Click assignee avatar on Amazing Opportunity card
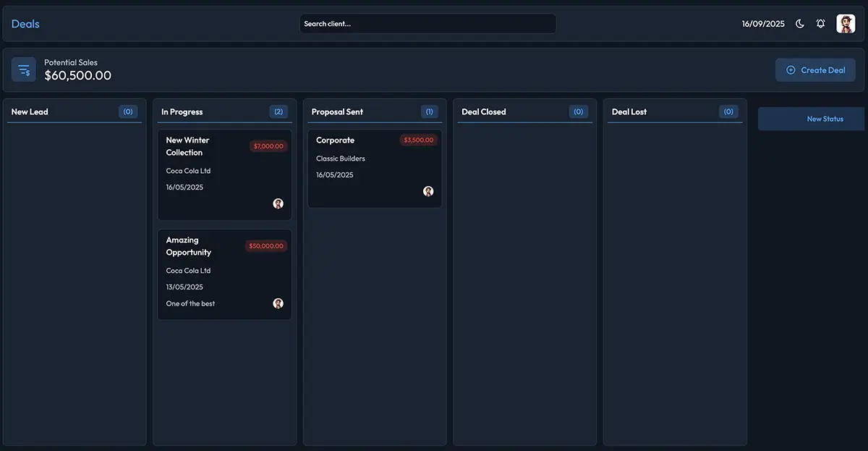 point(278,303)
